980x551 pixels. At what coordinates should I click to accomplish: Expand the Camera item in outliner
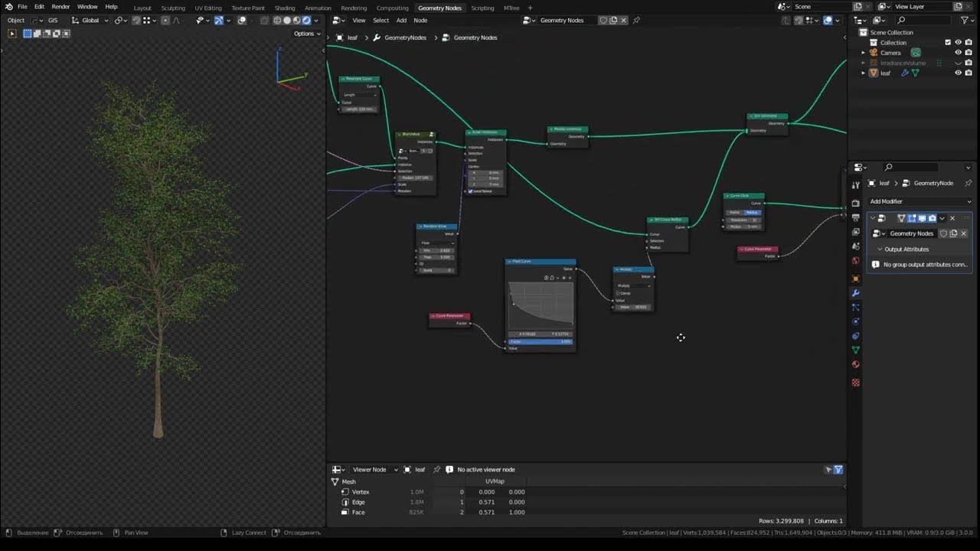pyautogui.click(x=863, y=53)
